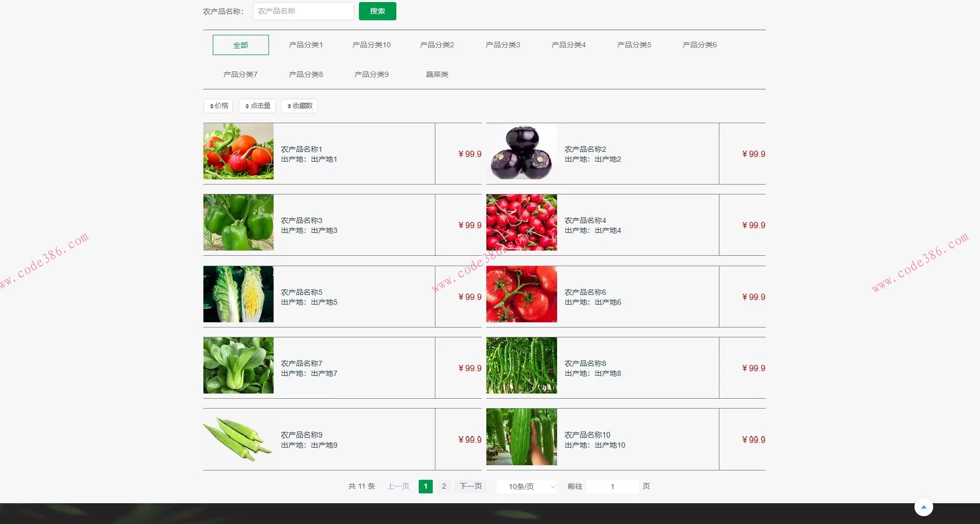Select the 产品分类4 category tab

pyautogui.click(x=569, y=45)
